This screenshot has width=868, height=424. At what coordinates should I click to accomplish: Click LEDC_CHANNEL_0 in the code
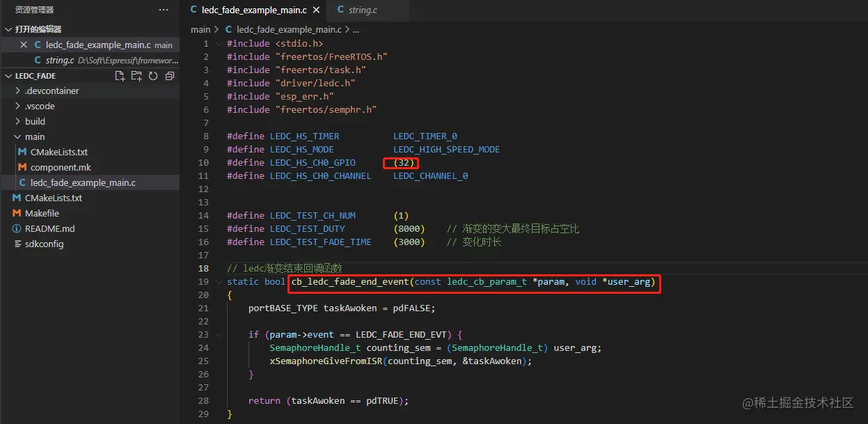(430, 176)
